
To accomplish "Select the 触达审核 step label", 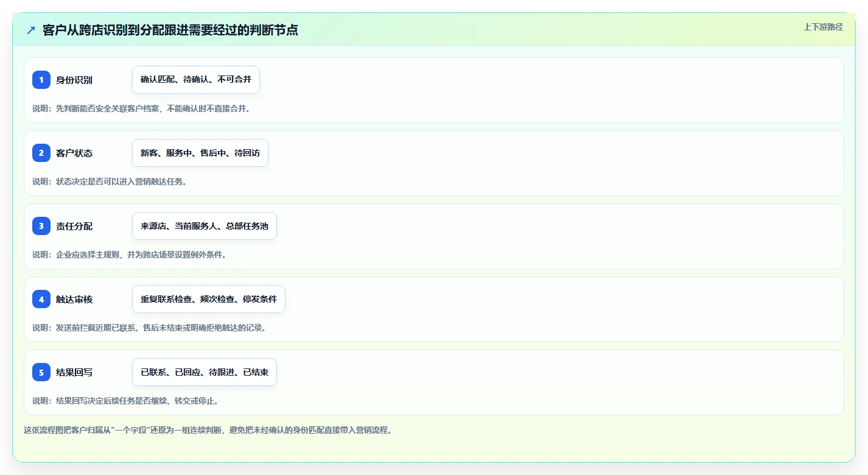I will (74, 299).
